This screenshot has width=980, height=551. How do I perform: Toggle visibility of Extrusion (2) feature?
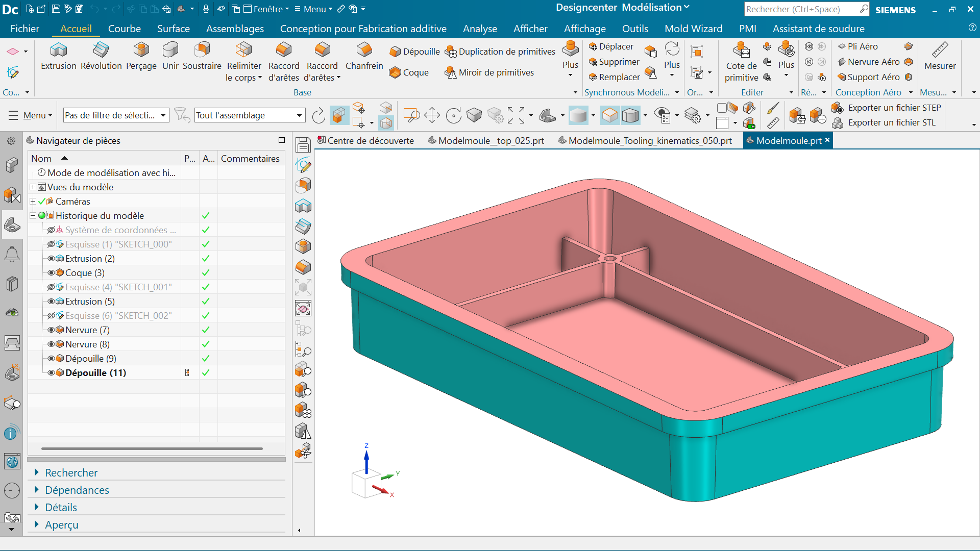pos(51,259)
